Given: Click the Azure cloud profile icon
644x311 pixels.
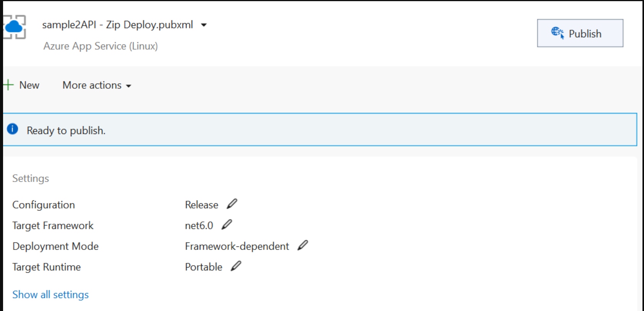Looking at the screenshot, I should point(14,27).
